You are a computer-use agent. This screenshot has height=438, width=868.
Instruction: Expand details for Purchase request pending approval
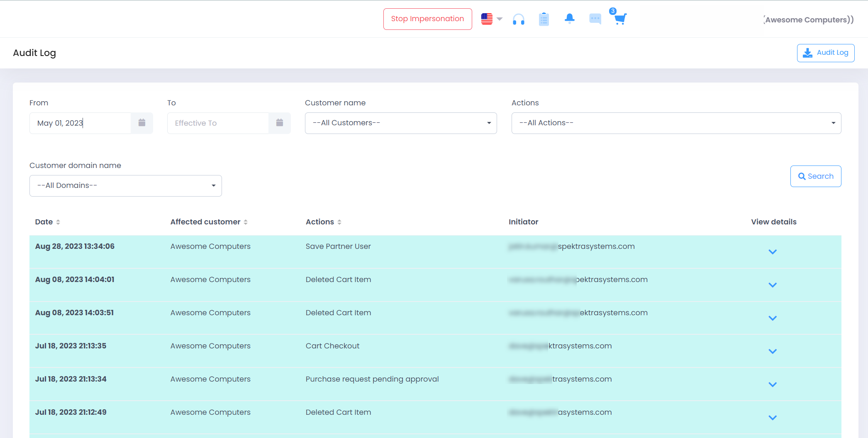pyautogui.click(x=773, y=384)
